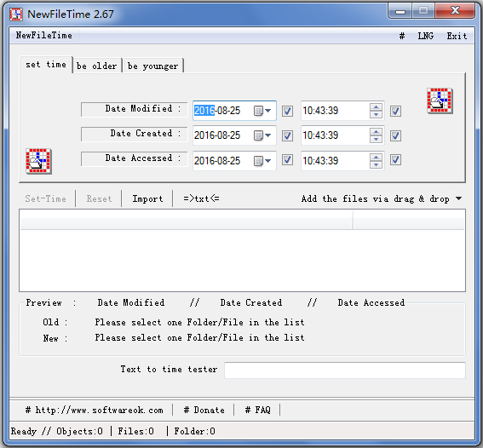Click 'Files:0' in the status bar
The image size is (483, 448).
tap(135, 431)
